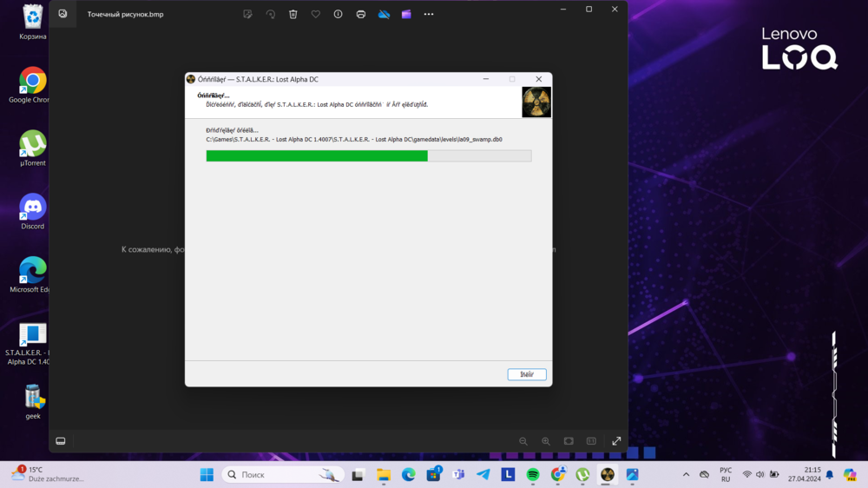The image size is (868, 488).
Task: Toggle fullscreen mode in Photos viewer
Action: pos(616,441)
